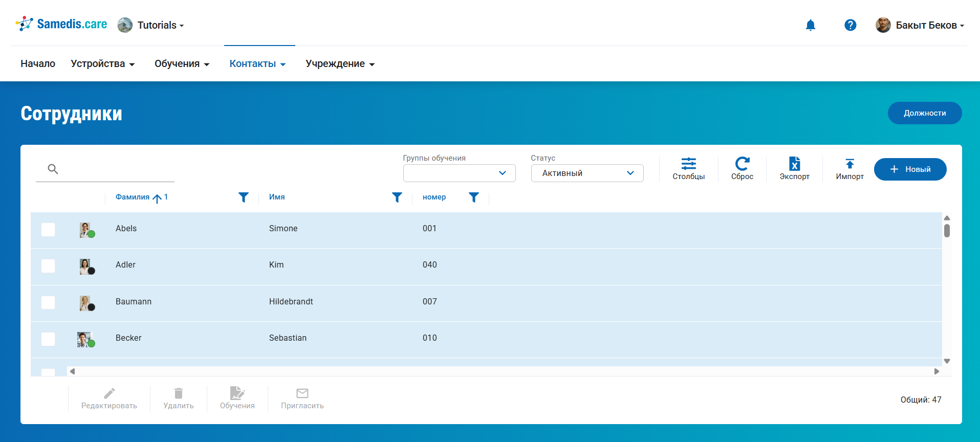Click the notifications bell icon
This screenshot has height=442, width=980.
[x=810, y=25]
